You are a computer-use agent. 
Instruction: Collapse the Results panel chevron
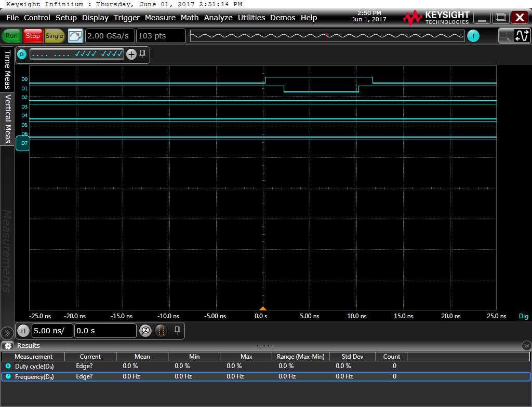pos(526,346)
